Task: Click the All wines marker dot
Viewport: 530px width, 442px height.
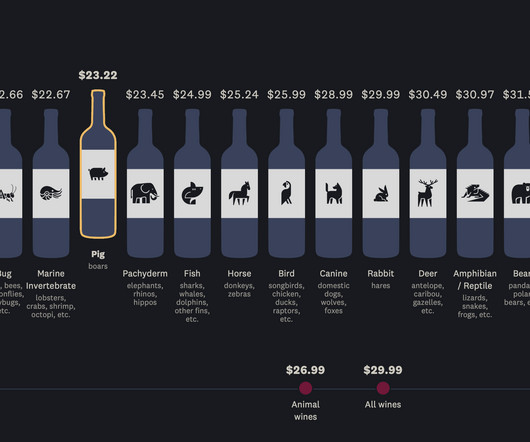Action: (383, 388)
